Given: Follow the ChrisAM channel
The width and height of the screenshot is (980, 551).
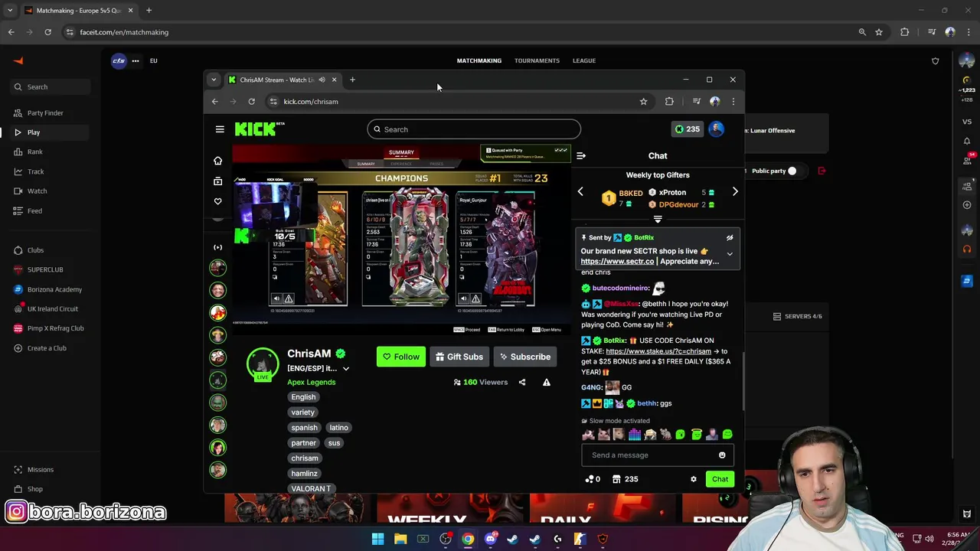Looking at the screenshot, I should point(401,357).
